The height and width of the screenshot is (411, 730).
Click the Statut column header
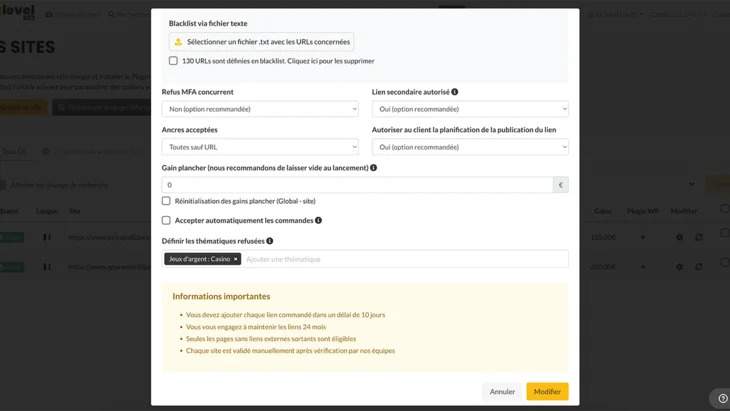(x=9, y=211)
